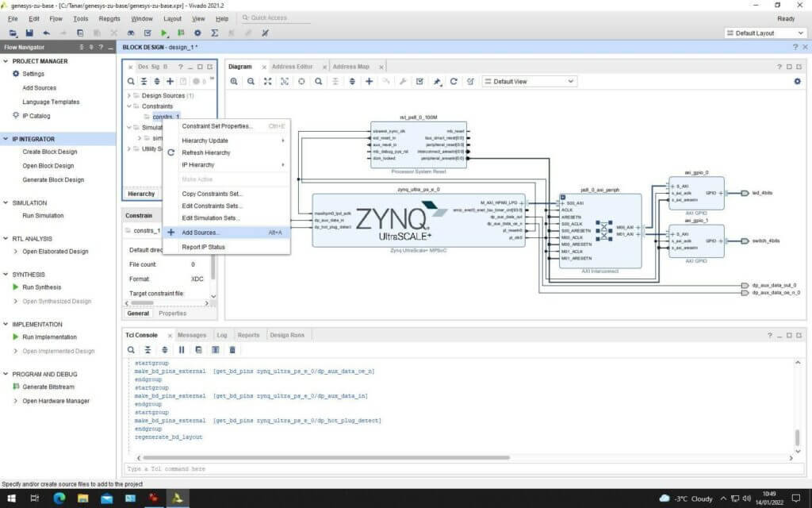The image size is (812, 508).
Task: Click the pause icon in the Tcl Console toolbar
Action: tap(182, 349)
